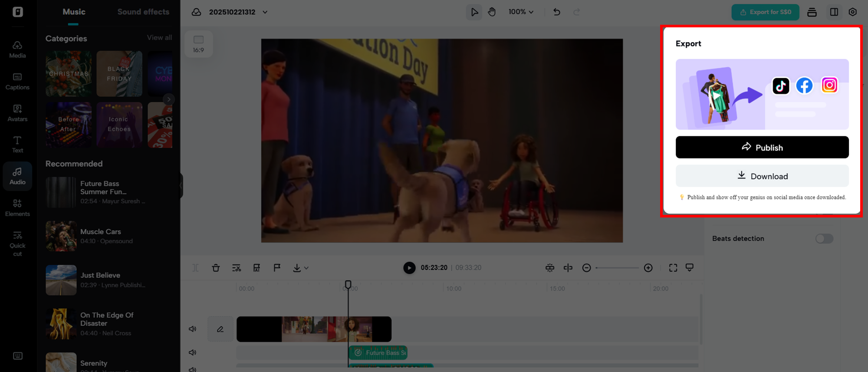Click the Download button
Screen dimensions: 868x372
coord(762,176)
